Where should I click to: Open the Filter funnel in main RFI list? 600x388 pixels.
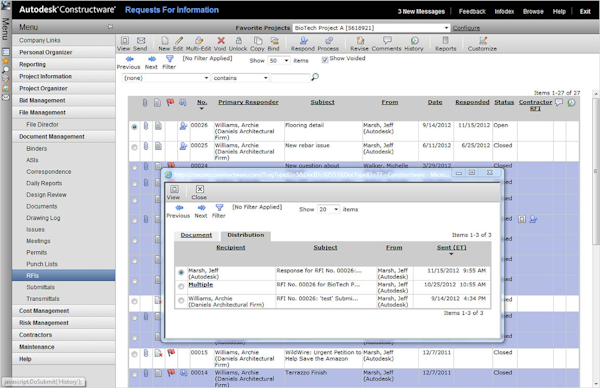pyautogui.click(x=170, y=59)
